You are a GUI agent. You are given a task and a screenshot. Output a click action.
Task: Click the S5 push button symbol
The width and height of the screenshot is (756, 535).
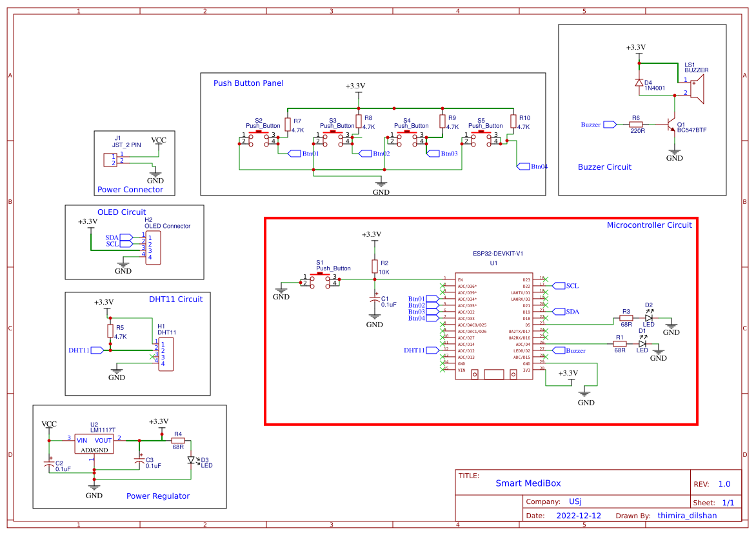pyautogui.click(x=481, y=137)
